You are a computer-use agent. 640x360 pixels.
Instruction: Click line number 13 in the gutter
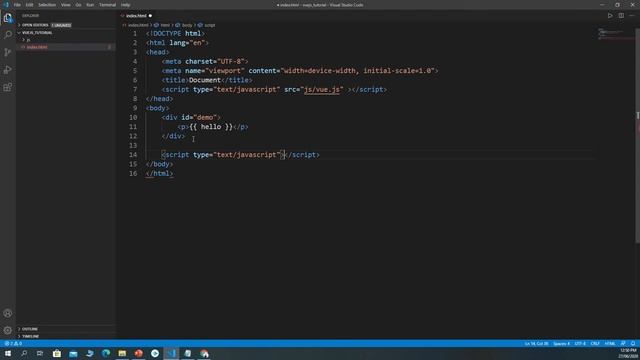(x=133, y=145)
